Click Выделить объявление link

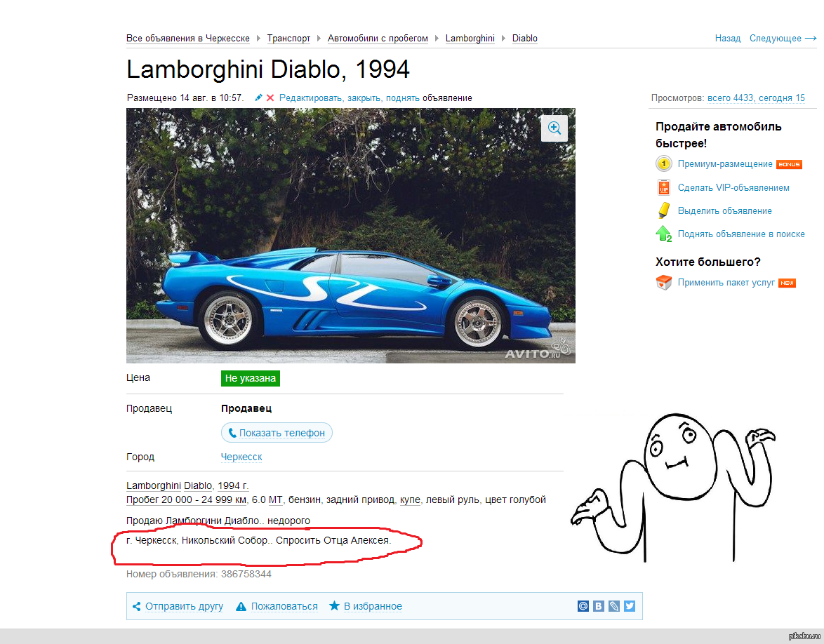click(724, 210)
